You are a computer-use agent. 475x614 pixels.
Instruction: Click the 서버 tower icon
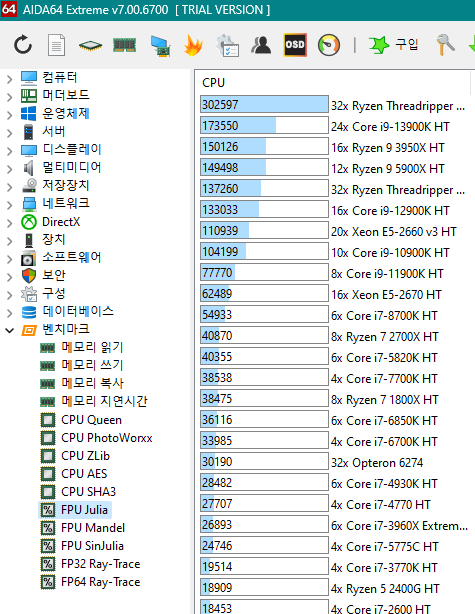coord(29,132)
